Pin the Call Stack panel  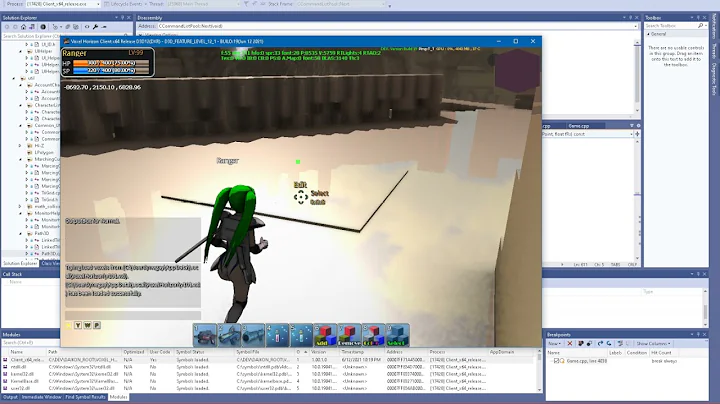pyautogui.click(x=698, y=274)
